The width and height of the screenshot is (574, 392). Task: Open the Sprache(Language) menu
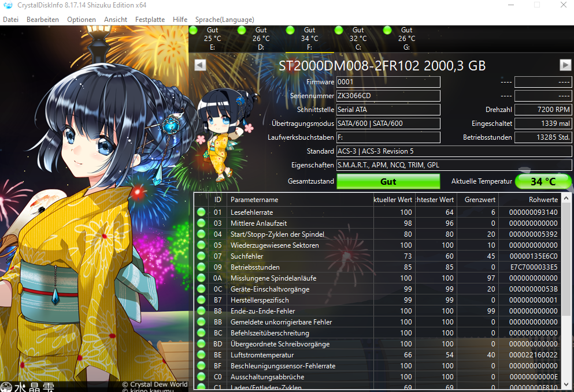(x=224, y=20)
